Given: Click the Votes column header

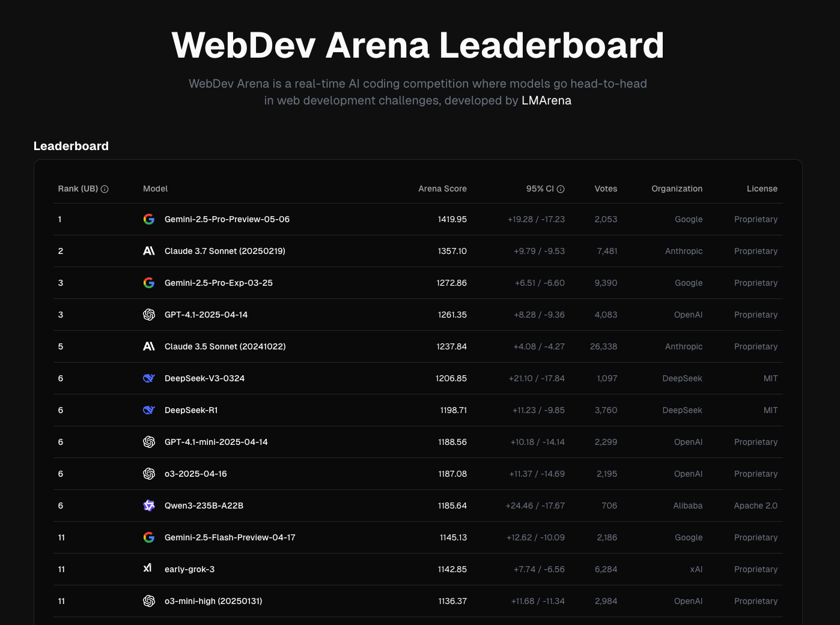Looking at the screenshot, I should coord(606,189).
